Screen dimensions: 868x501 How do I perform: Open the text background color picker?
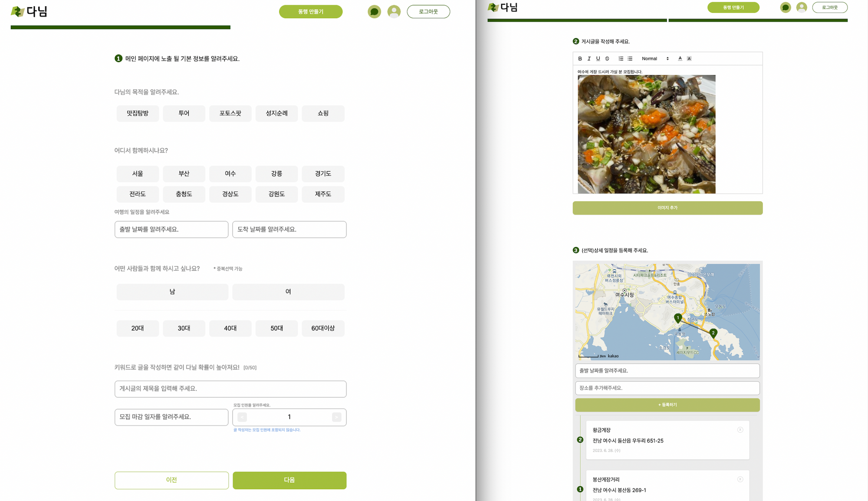[x=689, y=59]
